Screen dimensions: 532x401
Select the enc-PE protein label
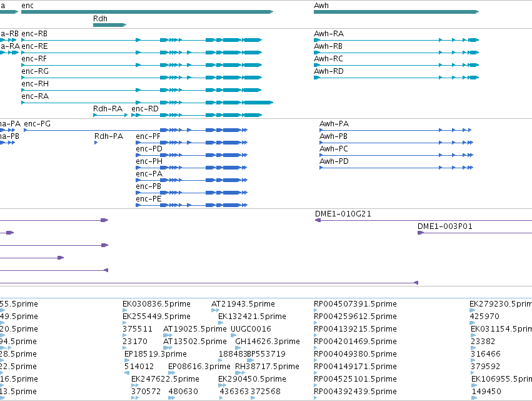pos(149,200)
